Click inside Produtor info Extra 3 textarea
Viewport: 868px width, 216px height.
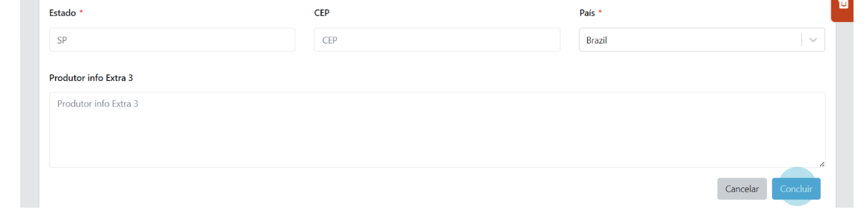[437, 130]
